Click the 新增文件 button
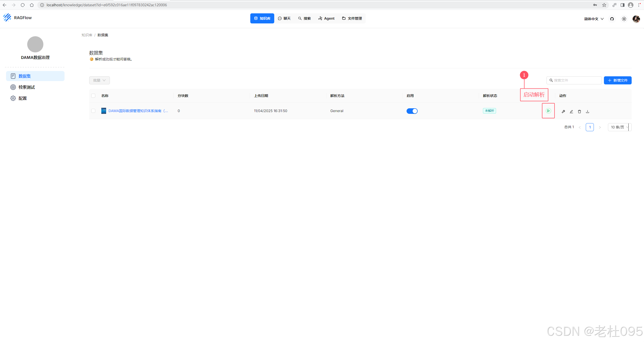This screenshot has width=644, height=342. [618, 80]
